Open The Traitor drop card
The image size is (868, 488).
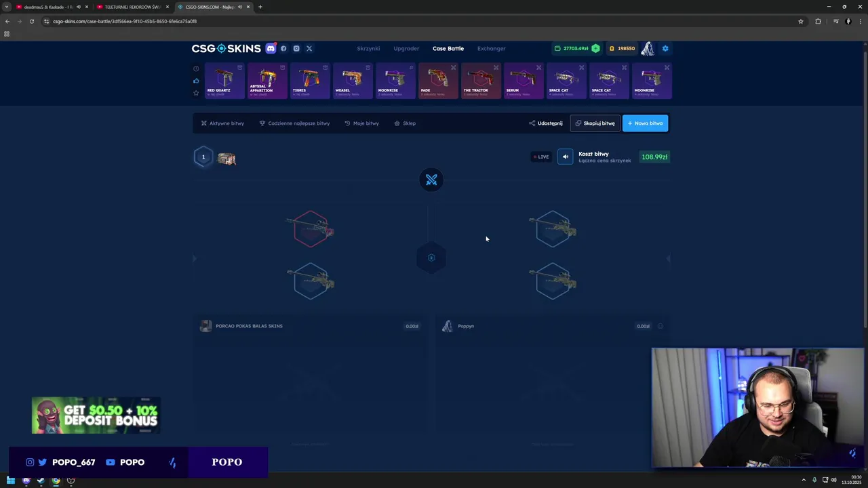(x=481, y=81)
